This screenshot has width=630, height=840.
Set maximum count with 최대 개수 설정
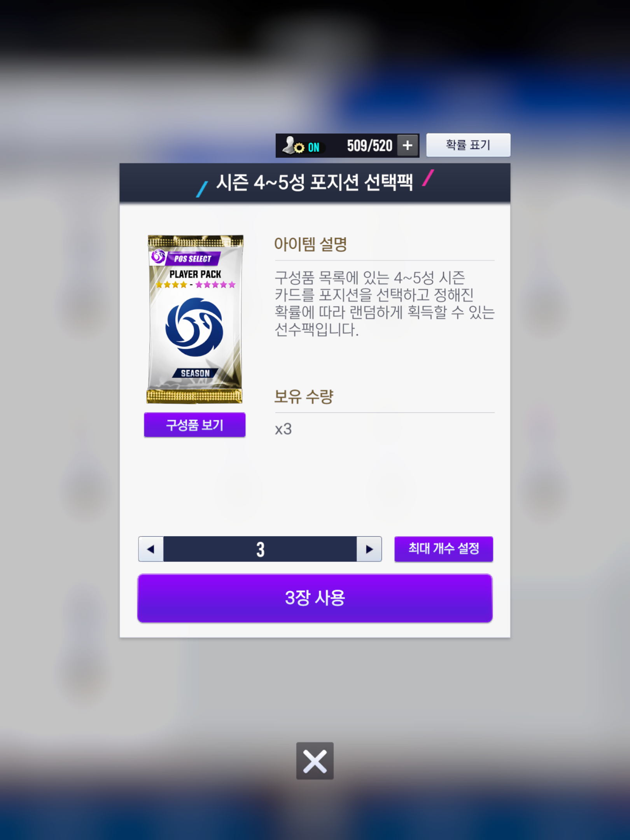pos(444,549)
